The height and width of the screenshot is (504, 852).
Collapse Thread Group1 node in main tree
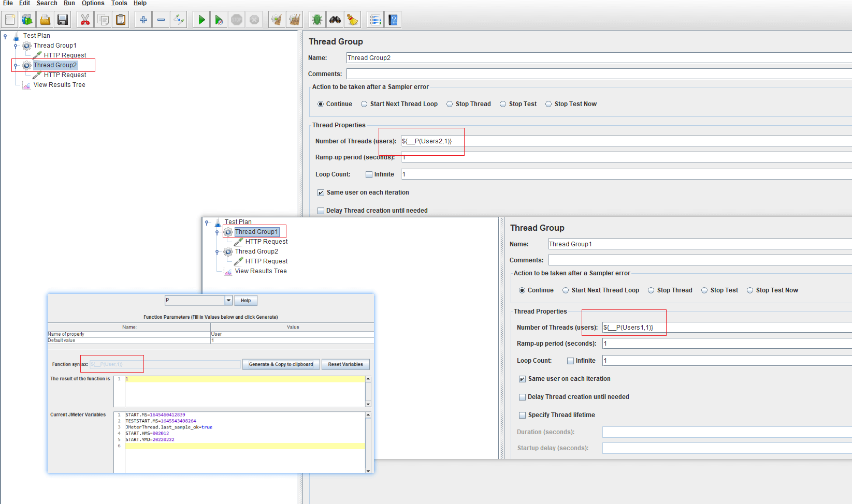tap(16, 46)
